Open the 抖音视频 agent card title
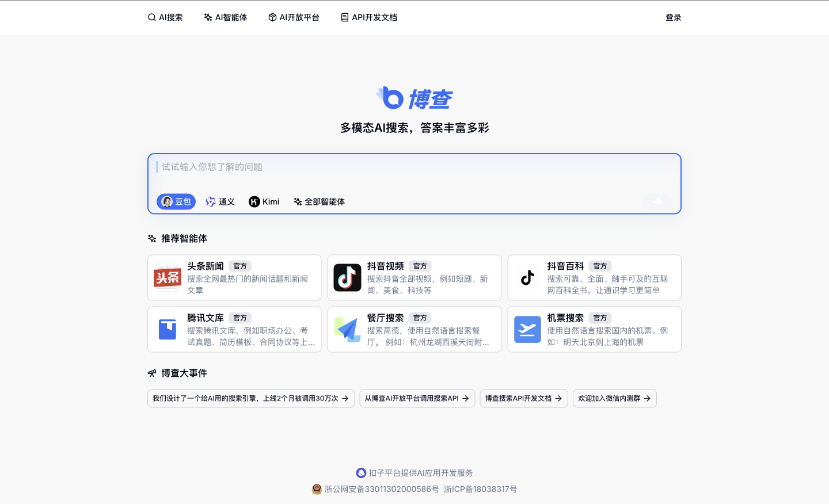The height and width of the screenshot is (504, 829). point(386,266)
